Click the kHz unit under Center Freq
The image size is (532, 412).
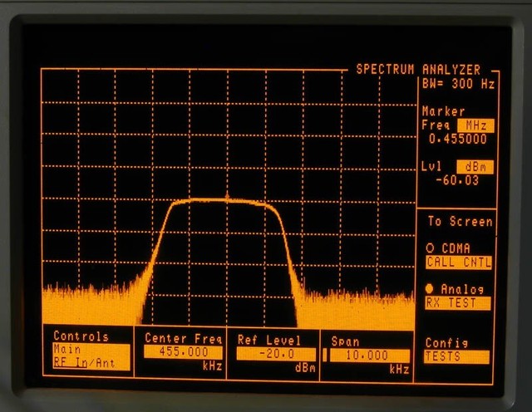213,365
